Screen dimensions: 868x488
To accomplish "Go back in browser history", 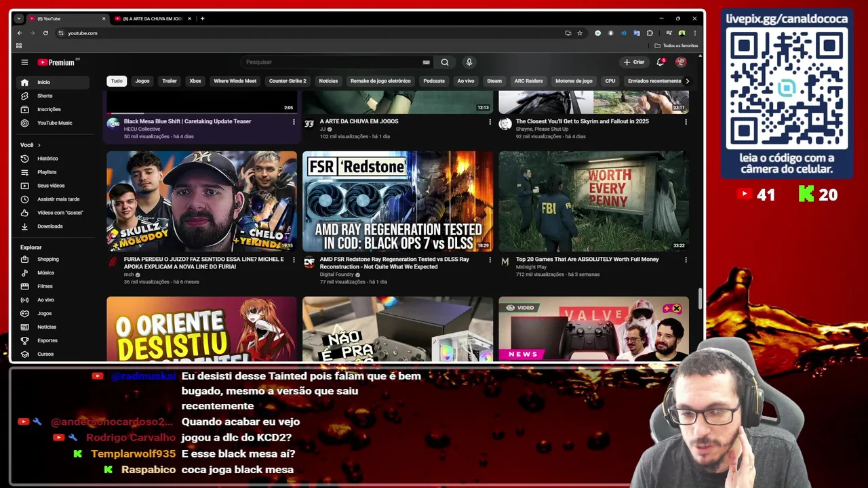I will (x=20, y=33).
